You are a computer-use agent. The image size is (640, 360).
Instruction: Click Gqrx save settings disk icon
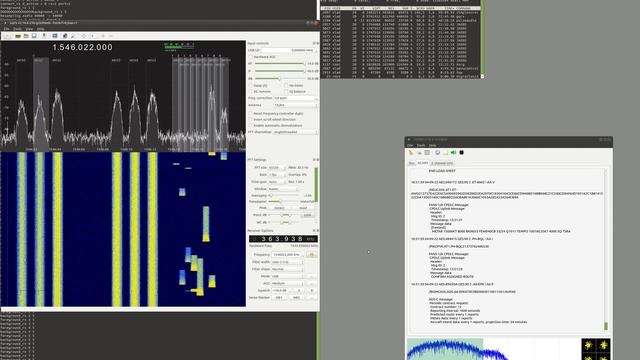(34, 36)
